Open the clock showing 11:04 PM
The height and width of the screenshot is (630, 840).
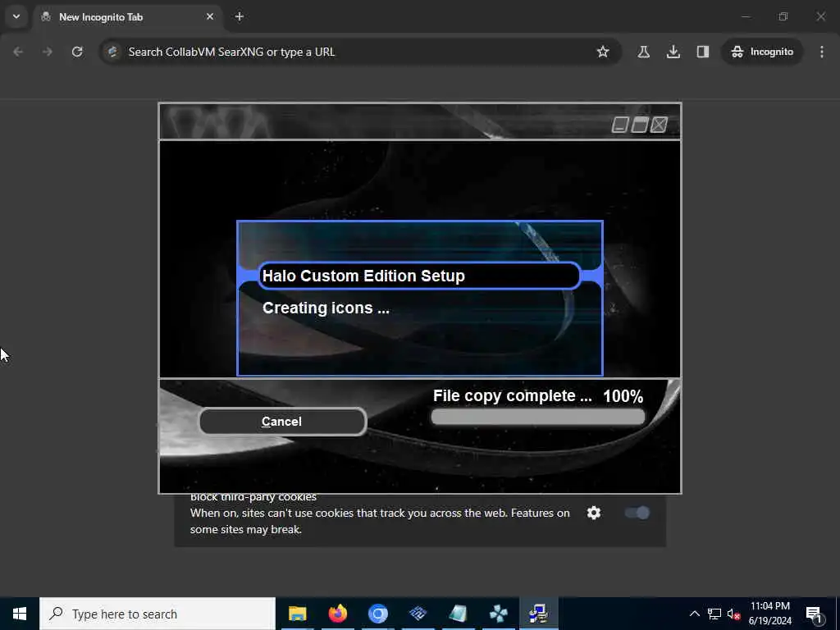click(769, 614)
